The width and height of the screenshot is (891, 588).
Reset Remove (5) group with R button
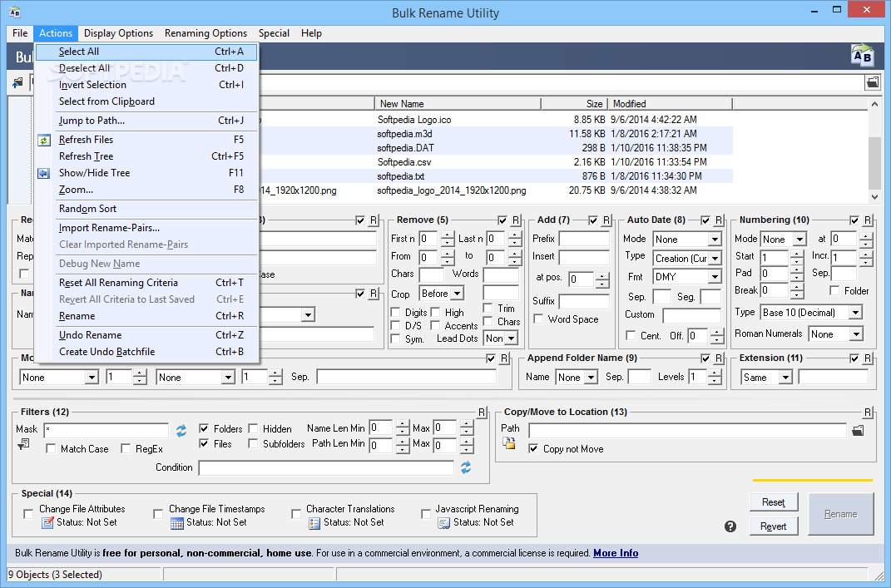click(x=516, y=220)
